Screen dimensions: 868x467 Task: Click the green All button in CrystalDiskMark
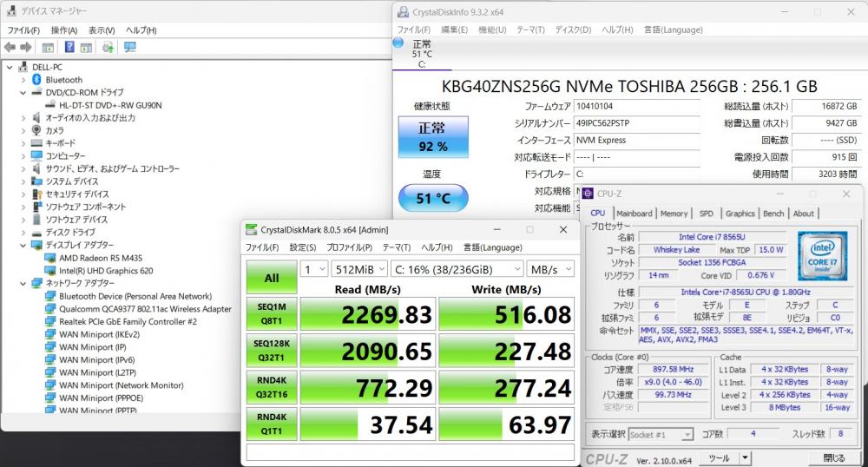click(272, 278)
